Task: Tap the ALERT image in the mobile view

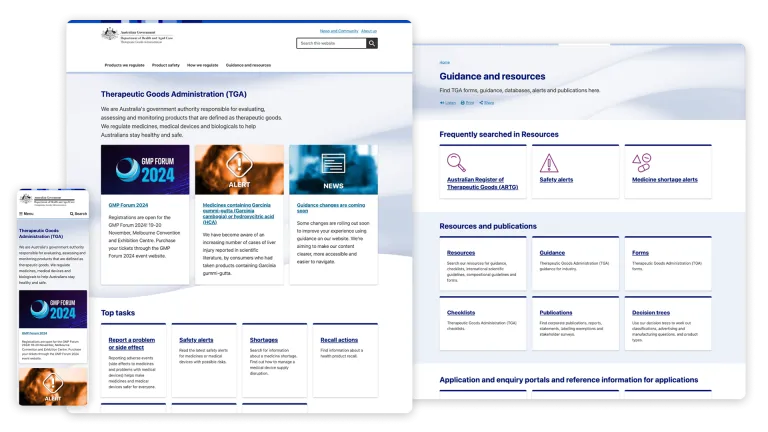Action: point(53,386)
